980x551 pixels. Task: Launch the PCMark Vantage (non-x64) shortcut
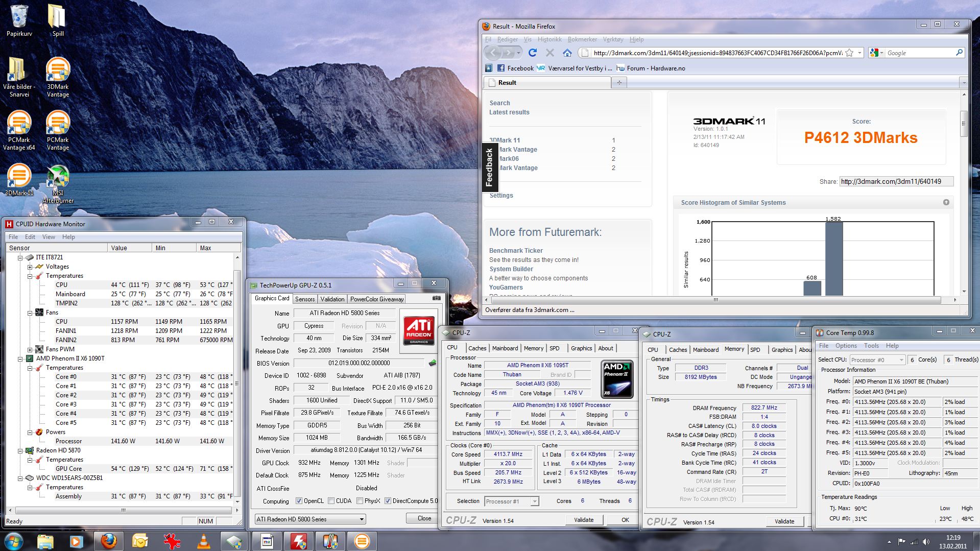[x=58, y=130]
